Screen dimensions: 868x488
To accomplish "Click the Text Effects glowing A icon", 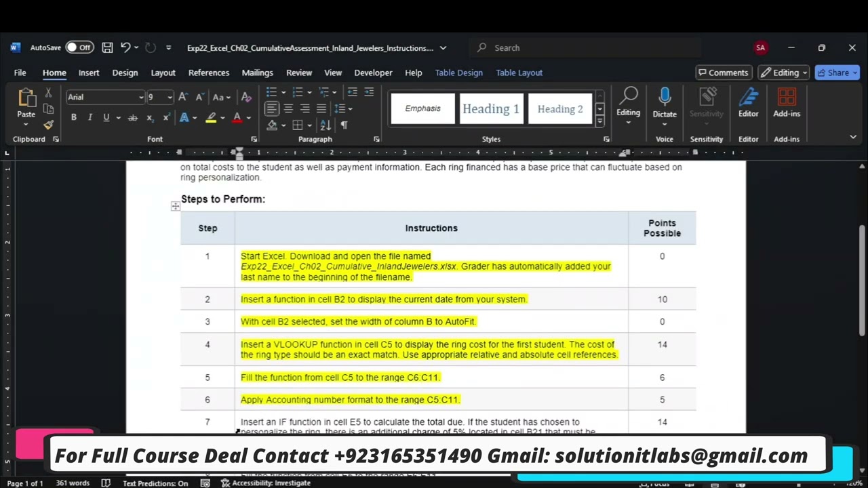I will point(184,117).
